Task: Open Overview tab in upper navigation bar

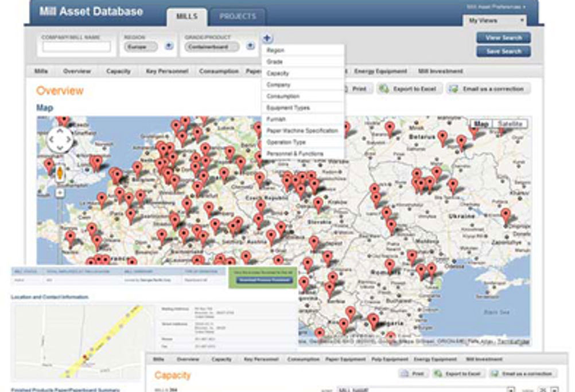Action: coord(77,71)
